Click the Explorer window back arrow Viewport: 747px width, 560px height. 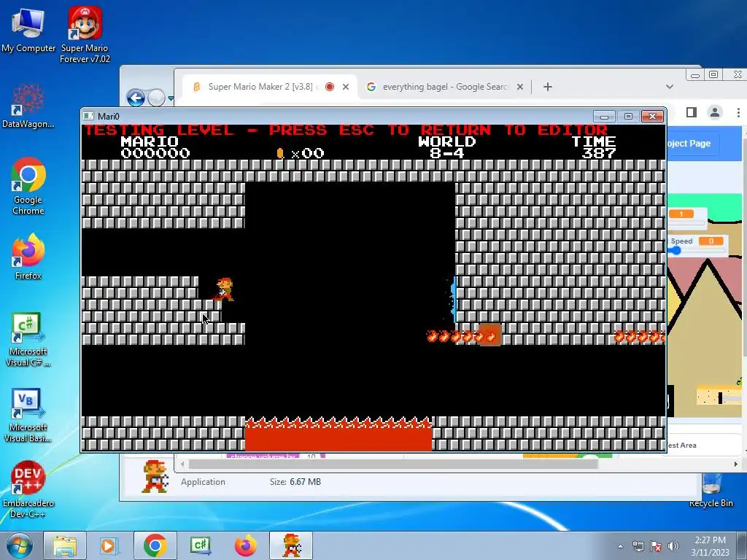136,98
